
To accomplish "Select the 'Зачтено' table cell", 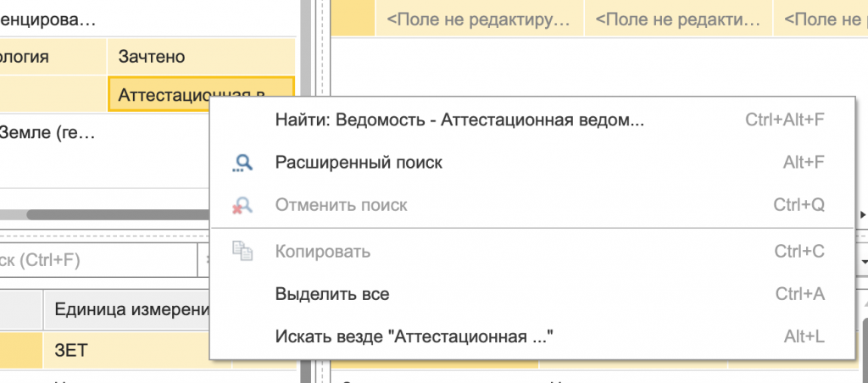I will tap(199, 57).
